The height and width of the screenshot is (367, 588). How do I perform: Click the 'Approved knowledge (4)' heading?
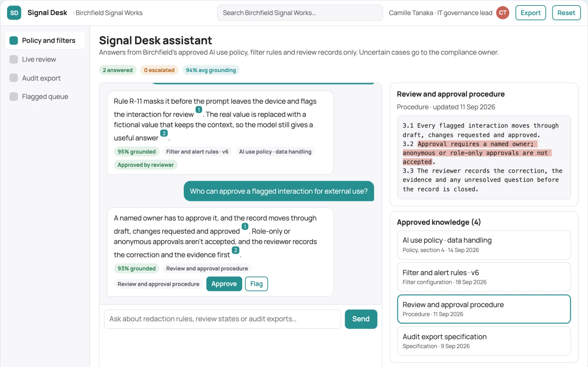tap(439, 222)
